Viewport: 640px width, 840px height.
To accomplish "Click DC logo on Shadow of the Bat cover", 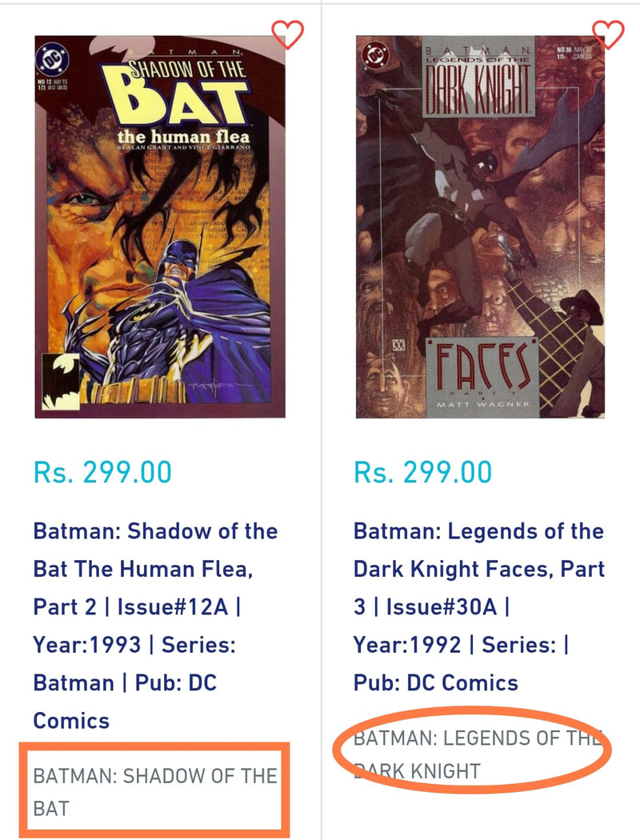I will pos(52,59).
